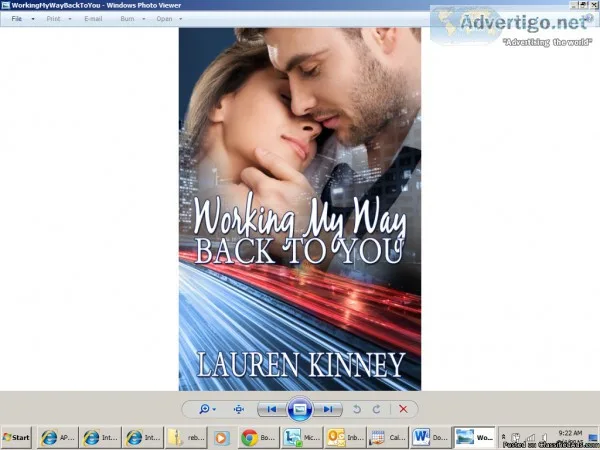Image resolution: width=600 pixels, height=450 pixels.
Task: Click the system tray clock 9:22 AM
Action: click(x=570, y=433)
